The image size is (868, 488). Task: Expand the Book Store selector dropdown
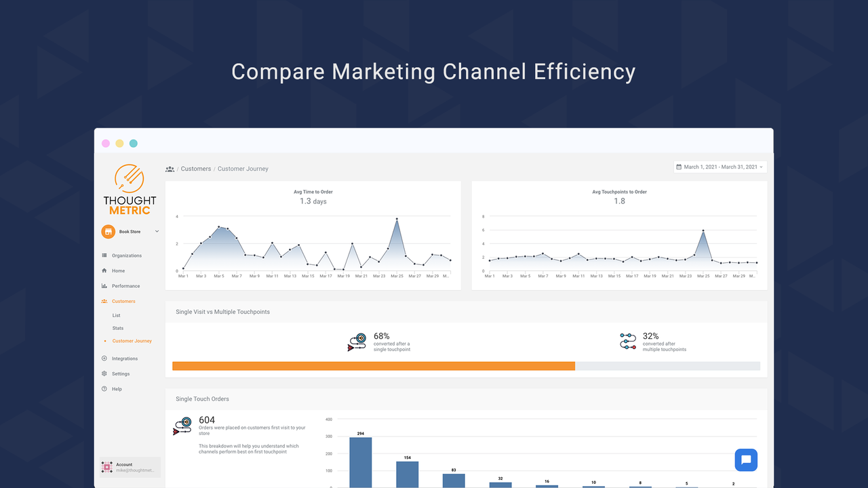click(157, 232)
